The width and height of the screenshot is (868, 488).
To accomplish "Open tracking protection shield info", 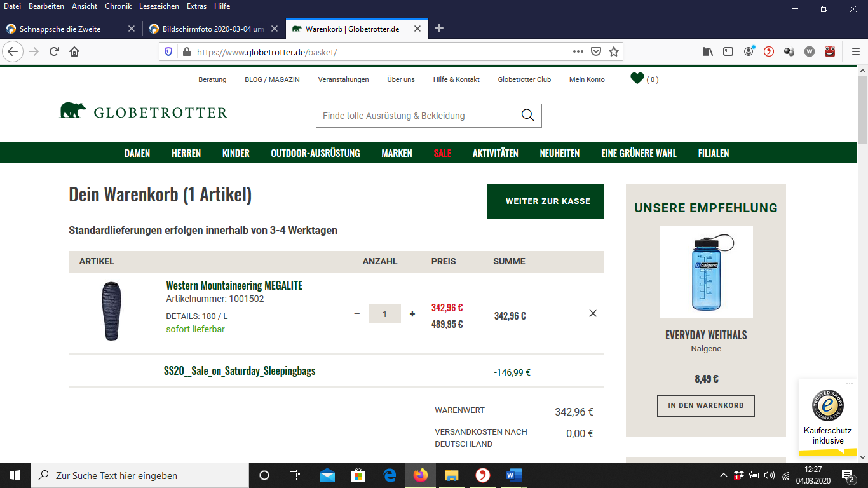I will pos(168,51).
